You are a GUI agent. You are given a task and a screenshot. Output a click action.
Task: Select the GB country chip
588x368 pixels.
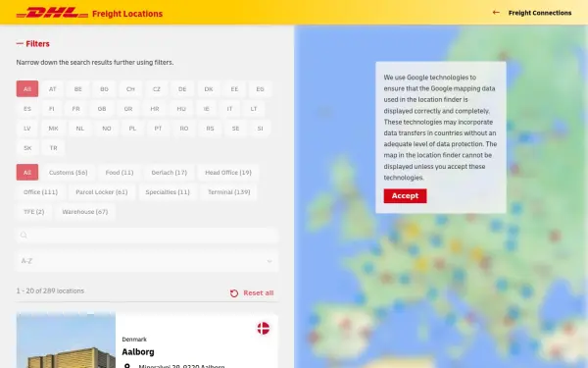coord(102,109)
